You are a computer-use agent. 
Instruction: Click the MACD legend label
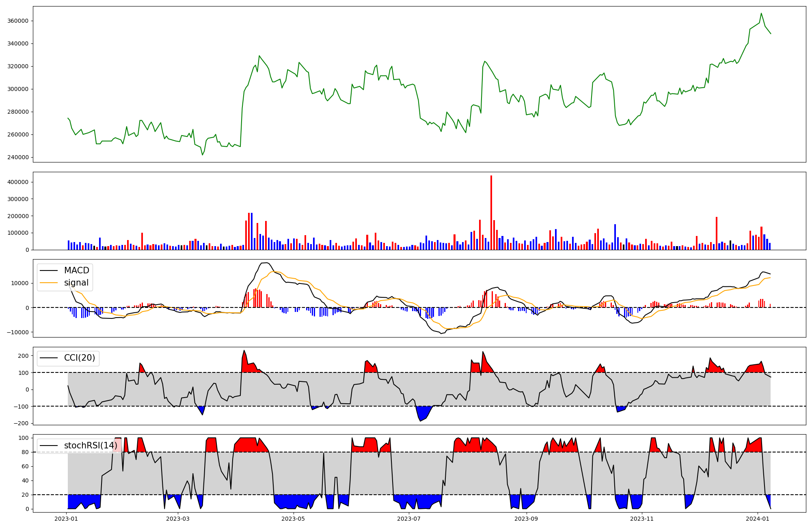pyautogui.click(x=76, y=270)
